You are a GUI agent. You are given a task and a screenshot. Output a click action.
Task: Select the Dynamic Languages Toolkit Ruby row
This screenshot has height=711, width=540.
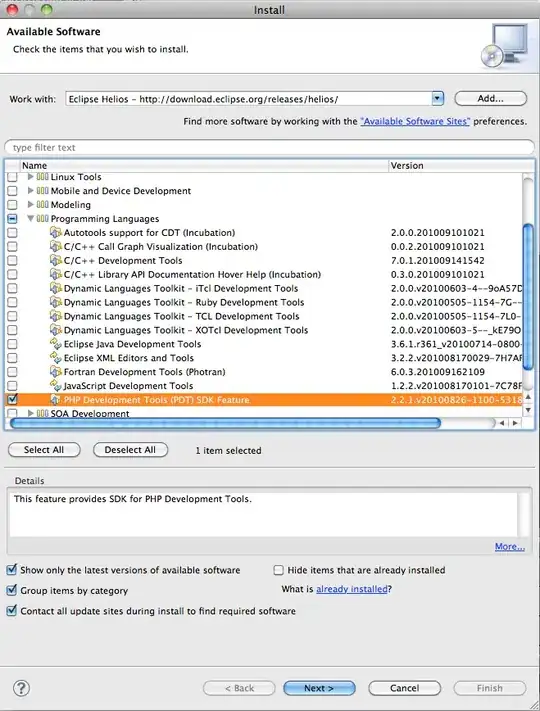[x=263, y=302]
